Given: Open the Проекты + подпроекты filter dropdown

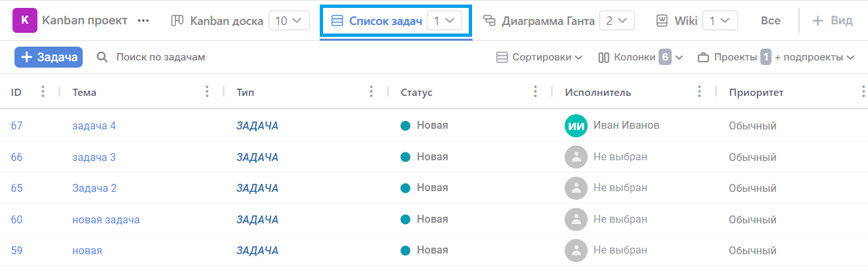Looking at the screenshot, I should click(x=776, y=57).
